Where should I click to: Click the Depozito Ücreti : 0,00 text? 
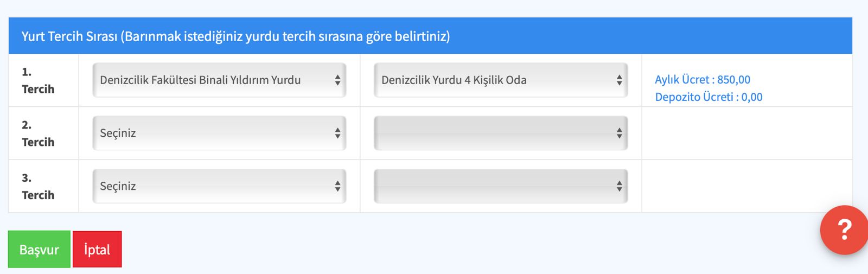[709, 97]
